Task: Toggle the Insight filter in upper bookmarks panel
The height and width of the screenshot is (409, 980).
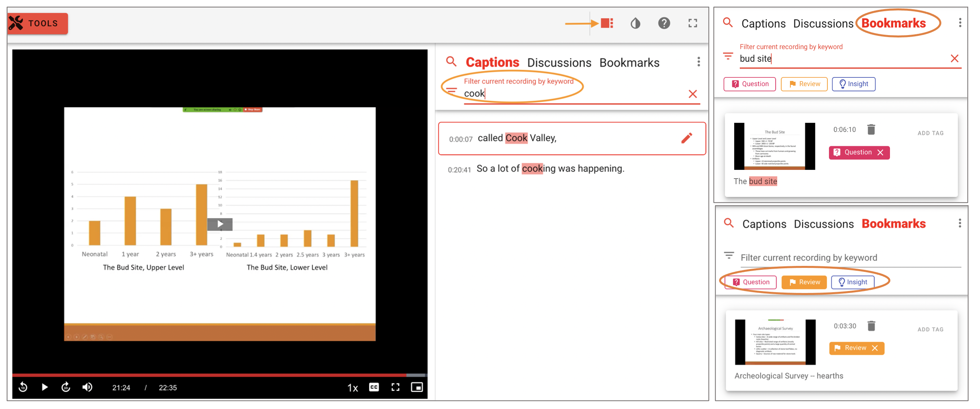Action: pyautogui.click(x=853, y=84)
